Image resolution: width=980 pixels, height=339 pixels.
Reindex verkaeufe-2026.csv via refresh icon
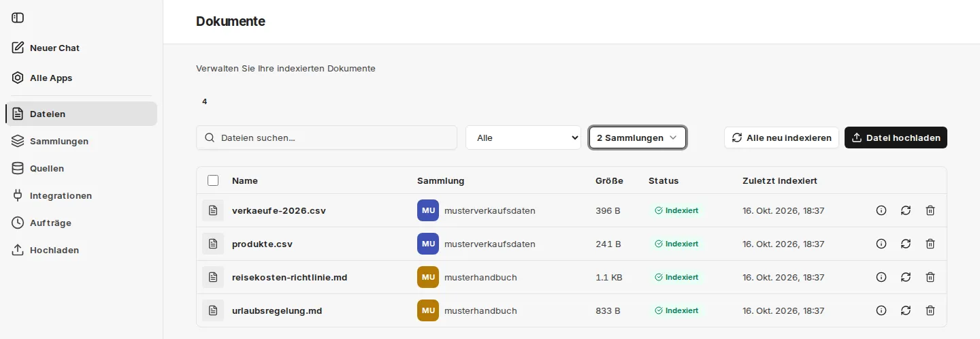906,210
